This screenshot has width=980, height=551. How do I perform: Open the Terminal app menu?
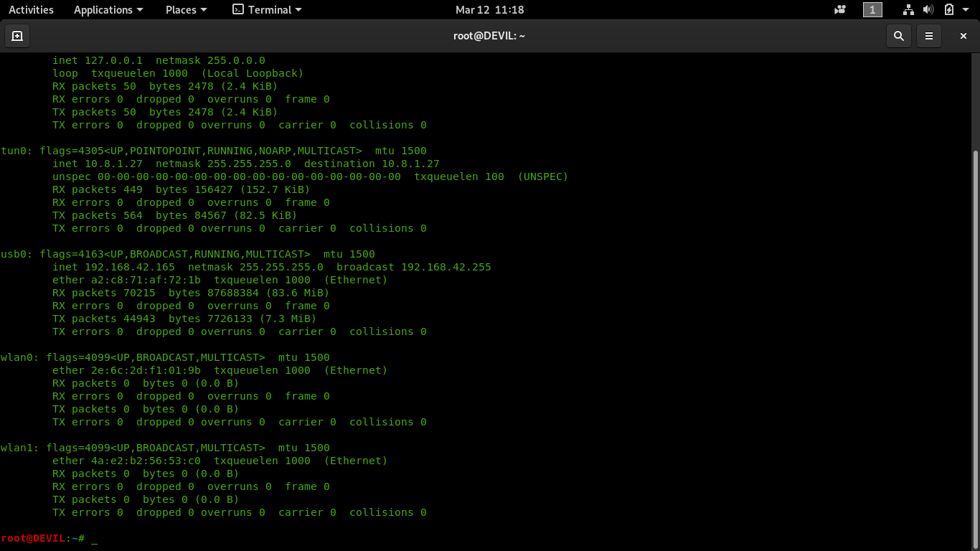268,10
